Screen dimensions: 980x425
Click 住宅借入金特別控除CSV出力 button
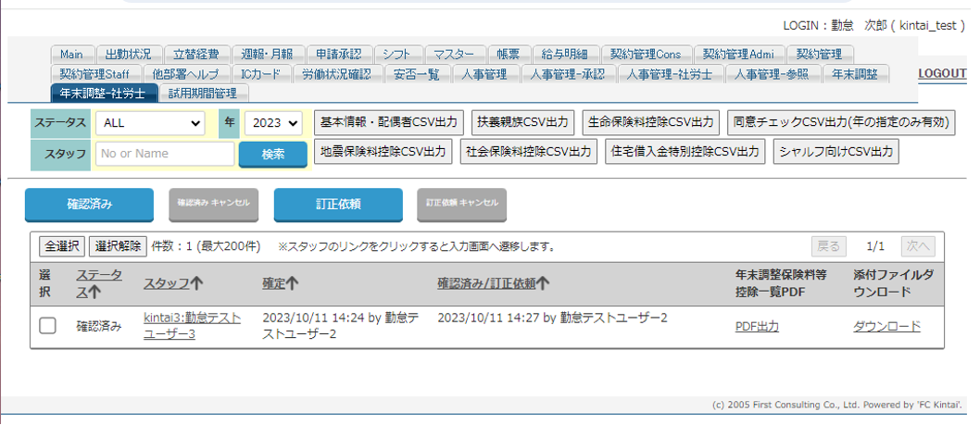[685, 151]
